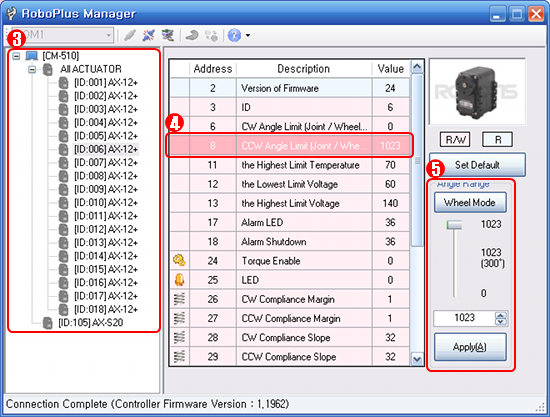The height and width of the screenshot is (417, 550).
Task: Click the connect plug toolbar icon
Action: tap(130, 35)
